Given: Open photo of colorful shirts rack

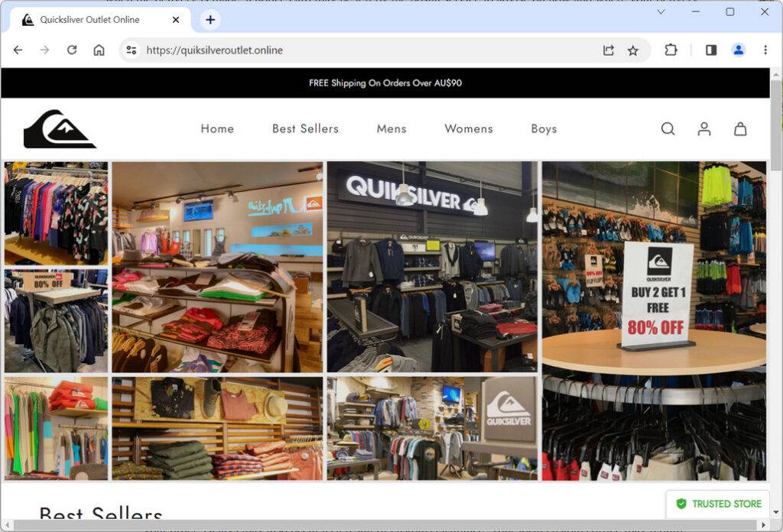Looking at the screenshot, I should pos(56,213).
